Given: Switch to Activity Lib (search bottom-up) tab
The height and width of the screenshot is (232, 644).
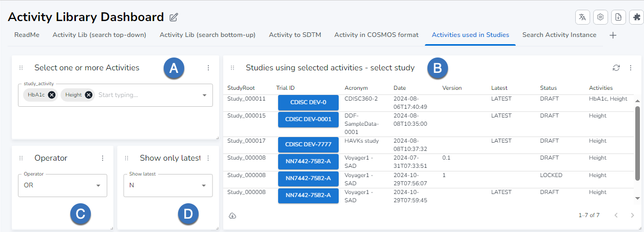Looking at the screenshot, I should point(207,35).
